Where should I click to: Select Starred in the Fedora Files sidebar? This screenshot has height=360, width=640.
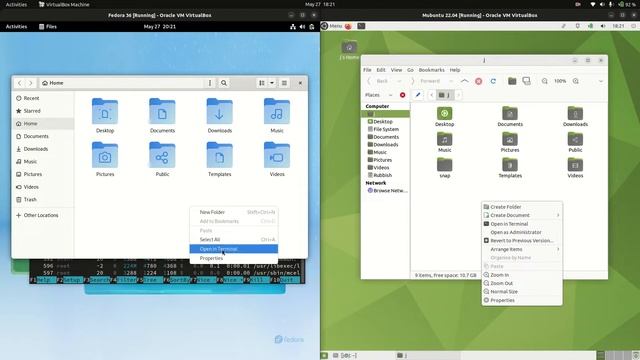43,111
